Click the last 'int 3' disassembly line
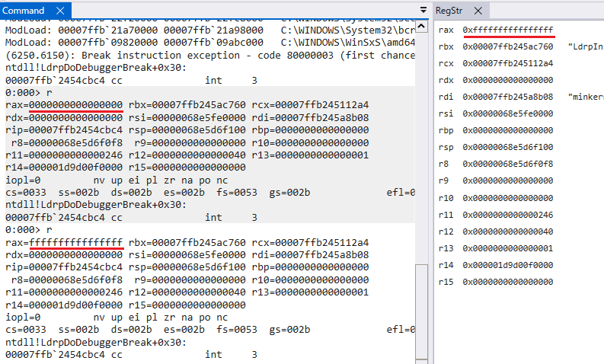This screenshot has height=364, width=604. pyautogui.click(x=131, y=355)
